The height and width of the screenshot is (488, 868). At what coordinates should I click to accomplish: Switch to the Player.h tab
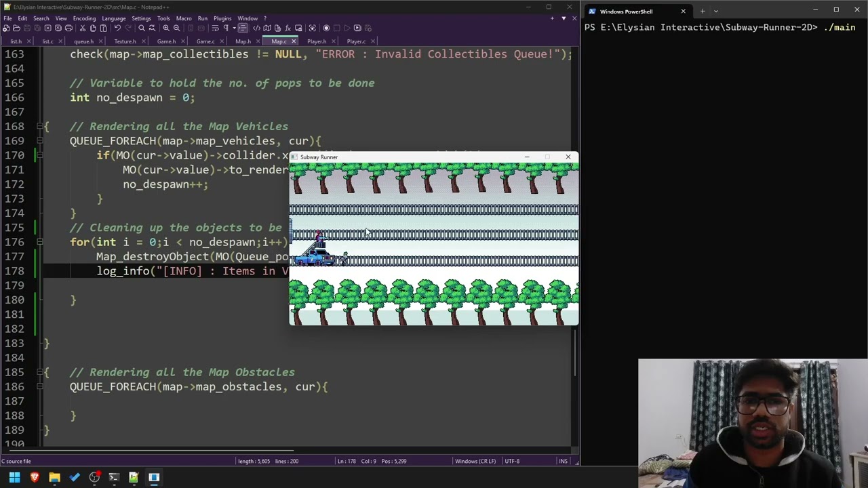tap(317, 41)
